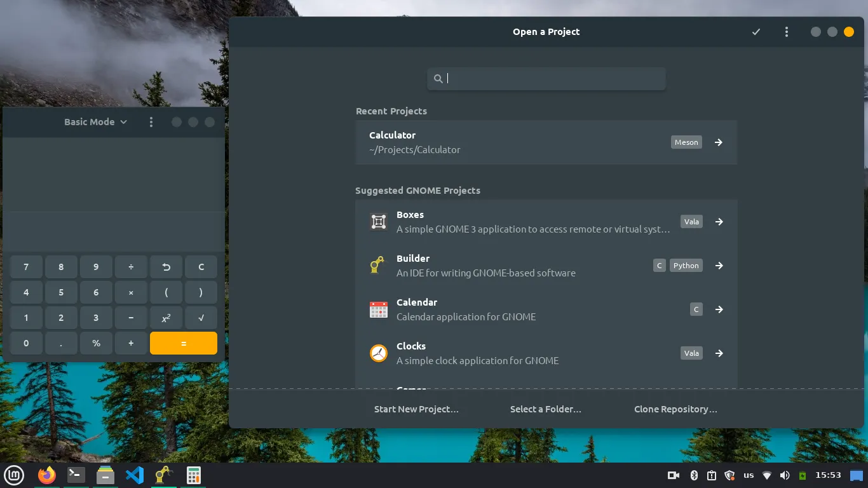
Task: Click the plus button in Calculator
Action: pyautogui.click(x=132, y=343)
